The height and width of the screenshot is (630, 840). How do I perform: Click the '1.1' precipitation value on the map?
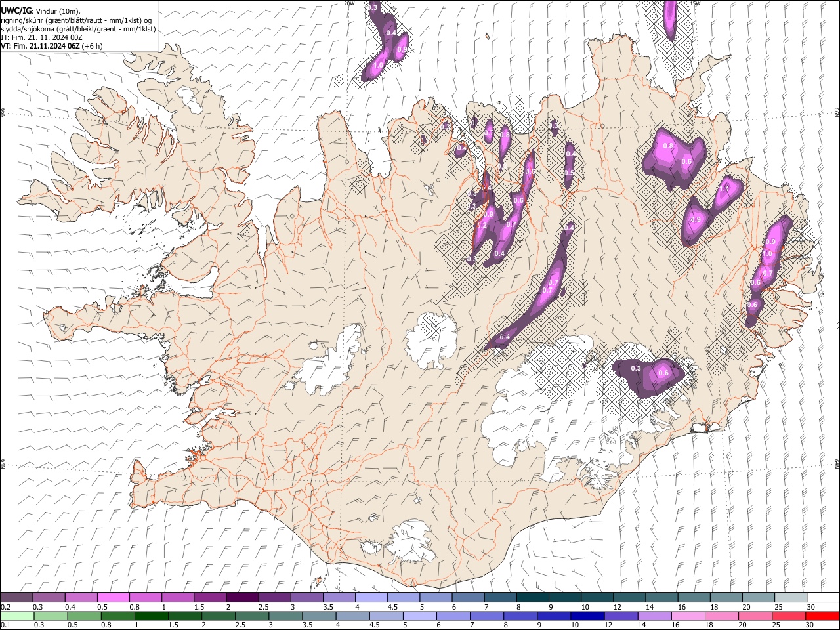pos(724,188)
